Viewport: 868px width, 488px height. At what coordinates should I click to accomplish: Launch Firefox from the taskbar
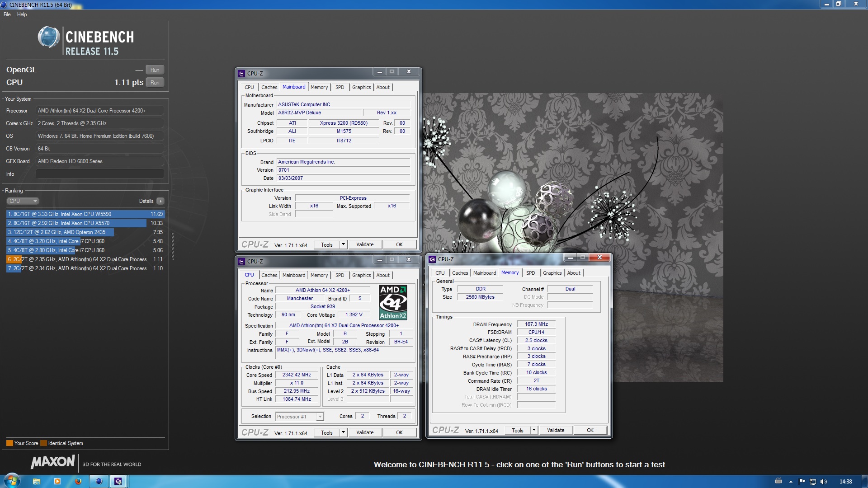(78, 482)
